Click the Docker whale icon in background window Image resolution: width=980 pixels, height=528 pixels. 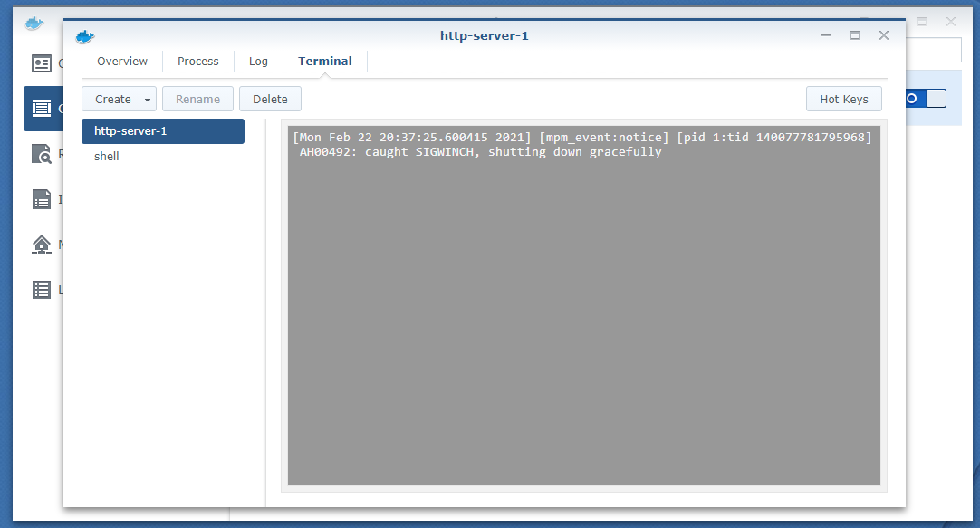point(34,24)
